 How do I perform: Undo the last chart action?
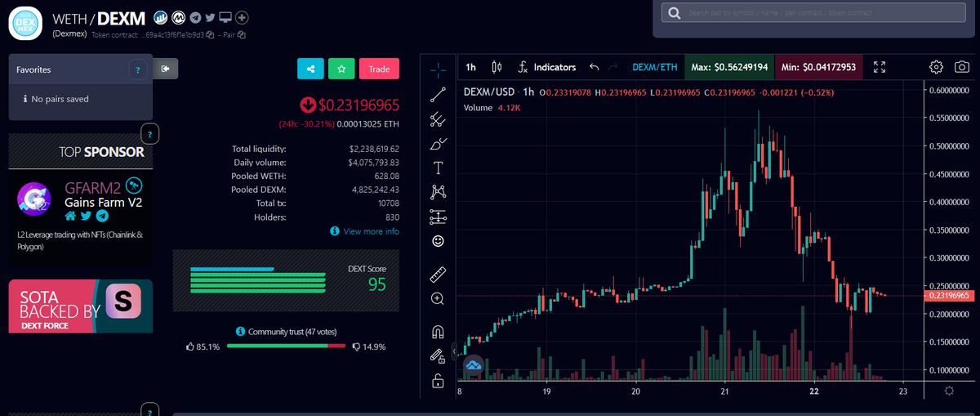point(595,67)
